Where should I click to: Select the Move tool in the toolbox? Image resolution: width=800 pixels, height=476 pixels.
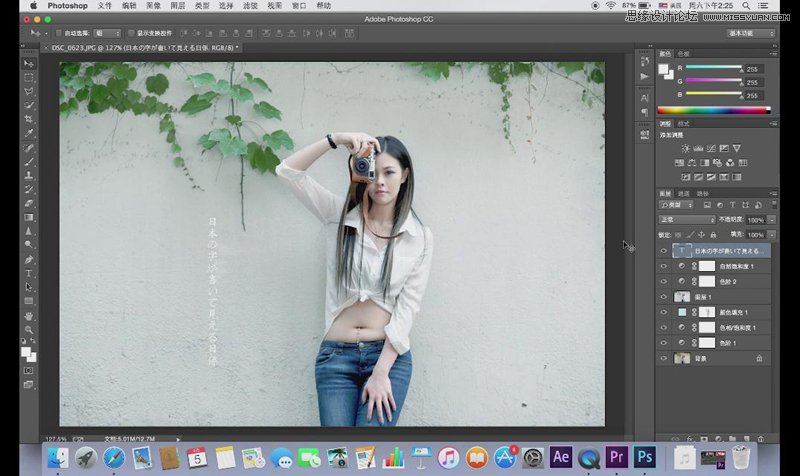click(x=29, y=64)
